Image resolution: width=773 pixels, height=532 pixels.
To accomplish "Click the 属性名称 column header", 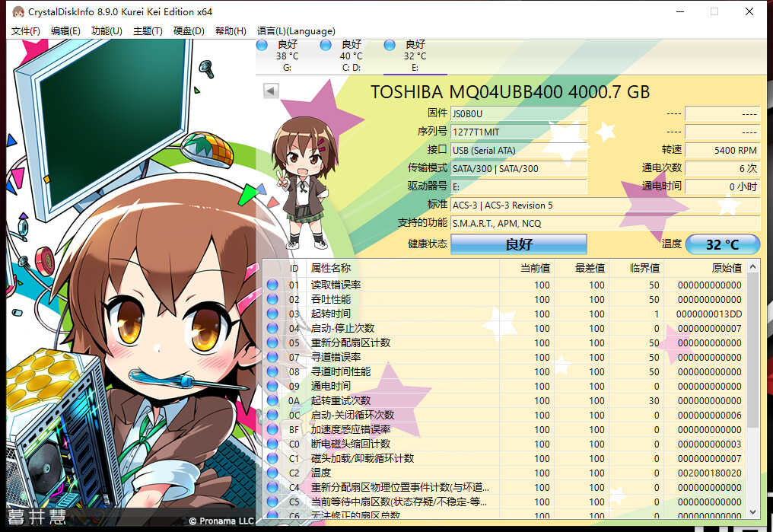I will [402, 268].
